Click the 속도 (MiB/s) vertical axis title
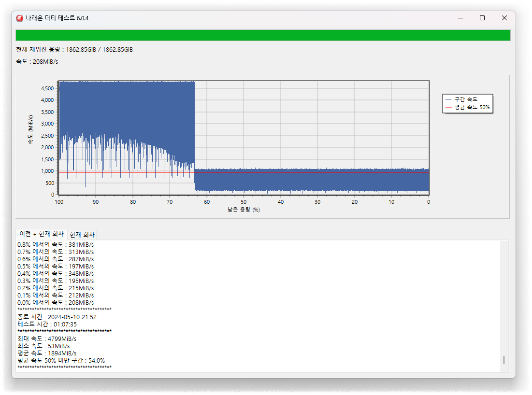This screenshot has width=532, height=395. tap(30, 129)
